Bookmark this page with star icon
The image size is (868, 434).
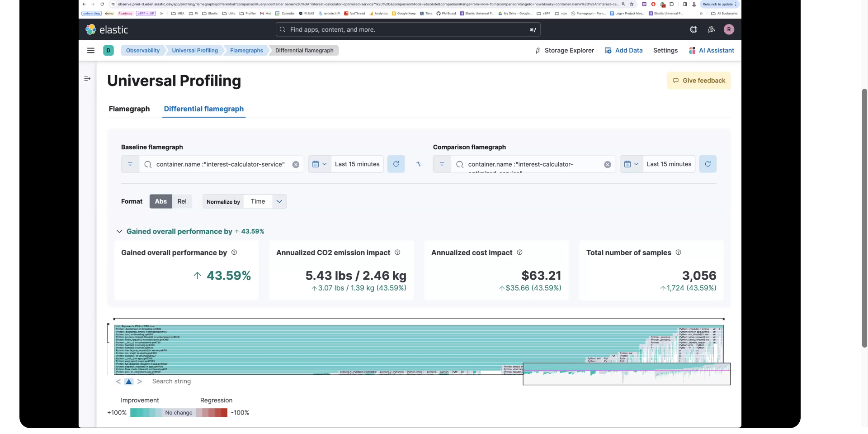632,4
